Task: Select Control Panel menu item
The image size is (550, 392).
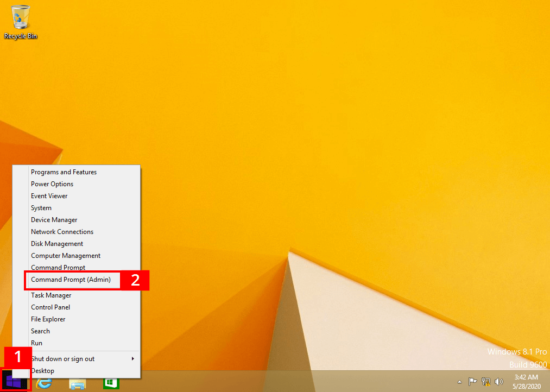Action: click(x=50, y=307)
